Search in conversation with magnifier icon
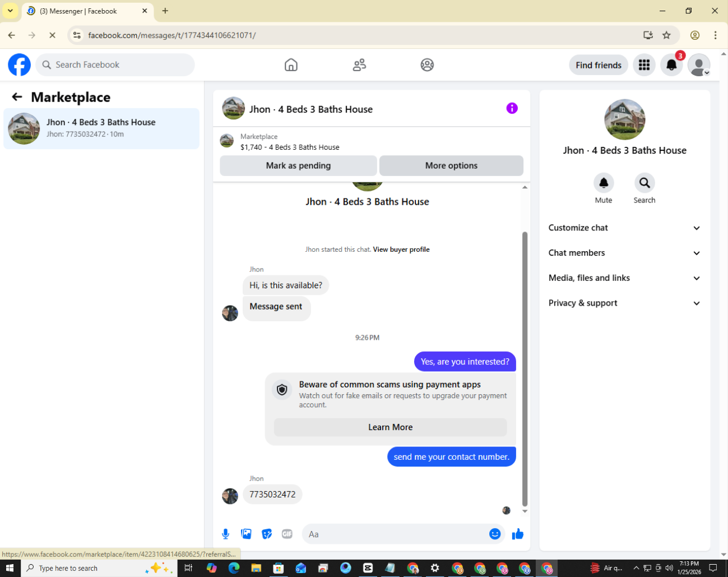This screenshot has height=577, width=728. (644, 183)
